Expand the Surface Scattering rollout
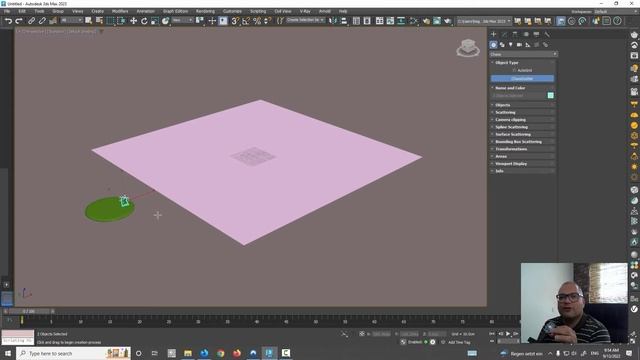 (523, 134)
